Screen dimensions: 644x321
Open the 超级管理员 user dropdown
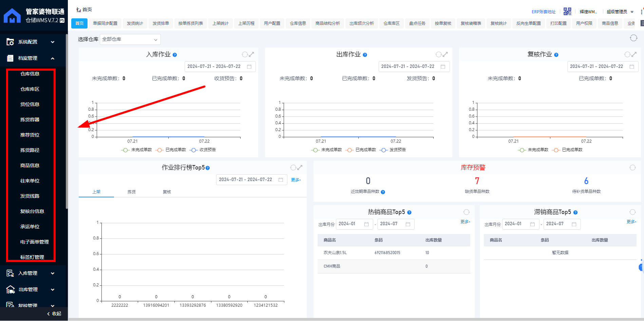[x=620, y=12]
